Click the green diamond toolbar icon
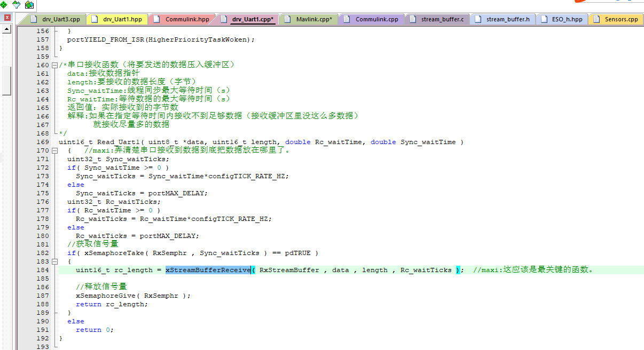 click(4, 4)
